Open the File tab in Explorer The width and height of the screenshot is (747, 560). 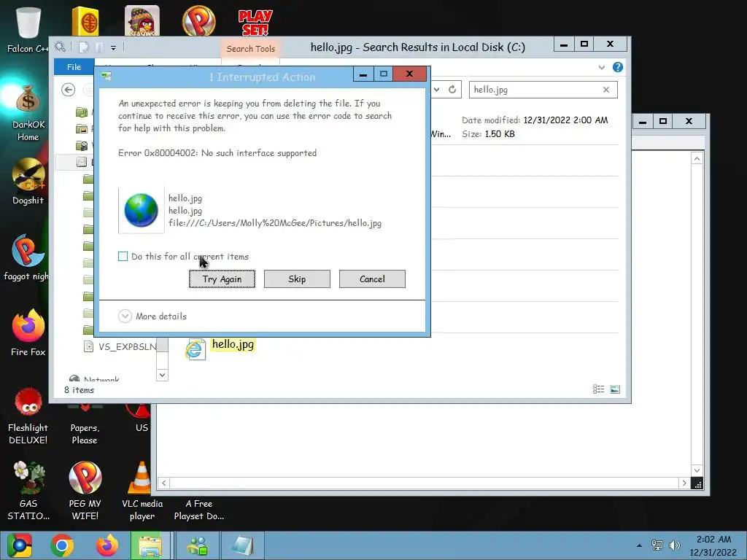(x=74, y=66)
